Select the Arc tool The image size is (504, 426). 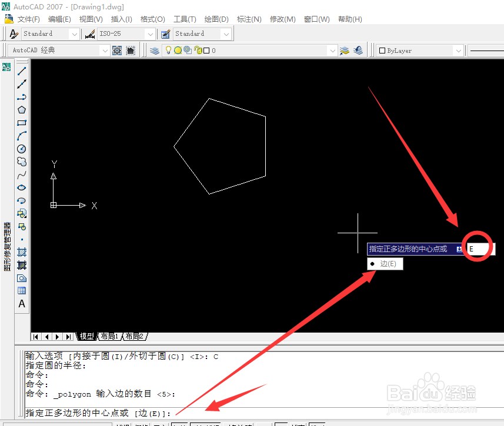(22, 136)
